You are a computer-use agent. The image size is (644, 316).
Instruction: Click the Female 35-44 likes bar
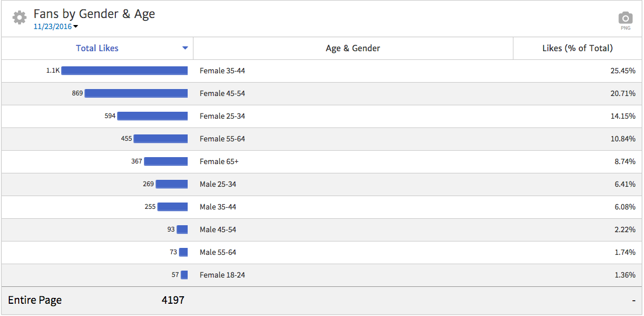pyautogui.click(x=124, y=70)
